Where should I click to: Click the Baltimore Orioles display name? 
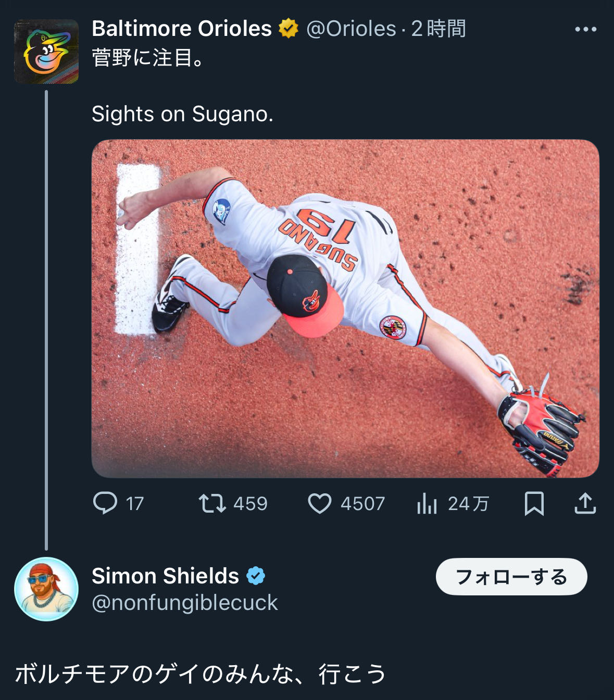[x=181, y=29]
